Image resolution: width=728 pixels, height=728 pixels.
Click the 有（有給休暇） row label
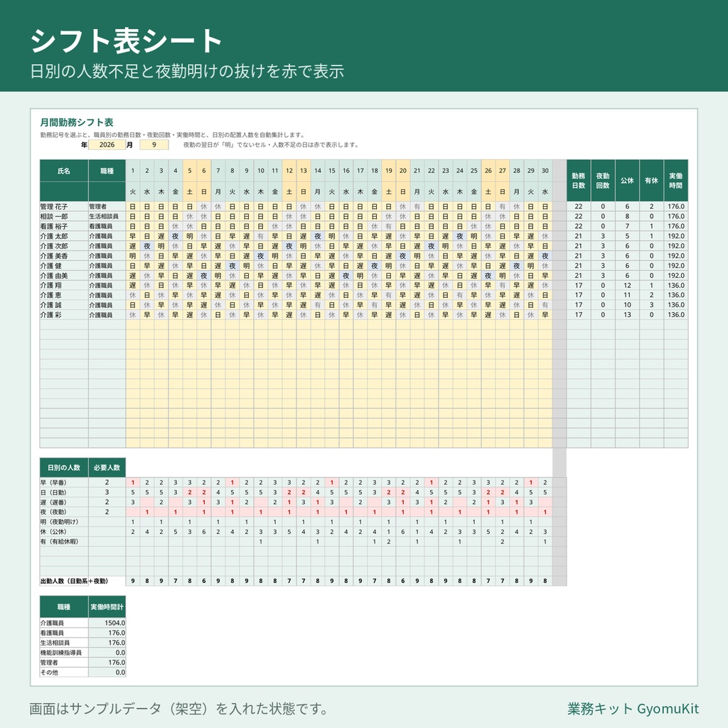click(x=64, y=541)
